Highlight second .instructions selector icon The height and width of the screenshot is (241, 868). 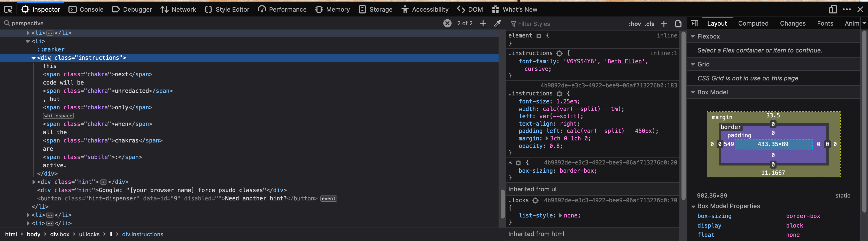559,94
